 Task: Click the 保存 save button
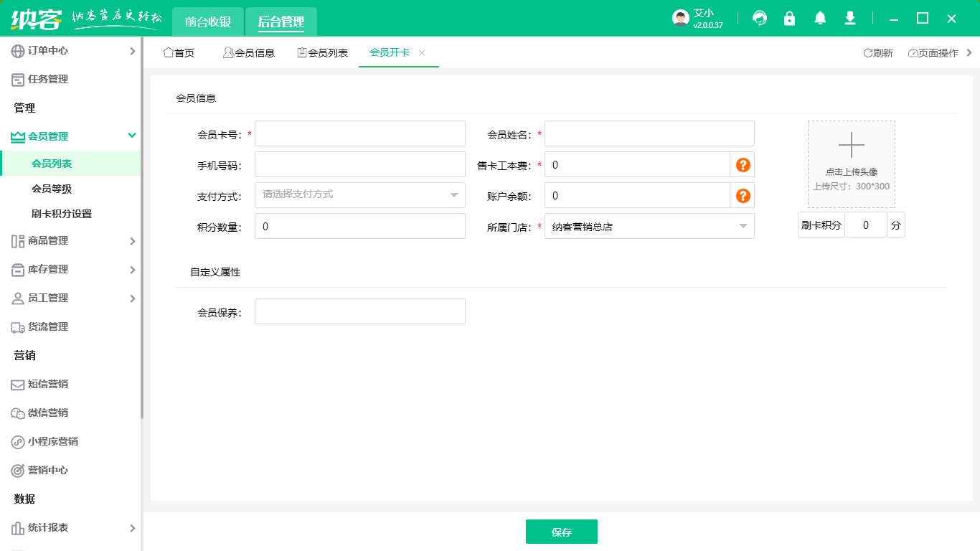(x=562, y=532)
